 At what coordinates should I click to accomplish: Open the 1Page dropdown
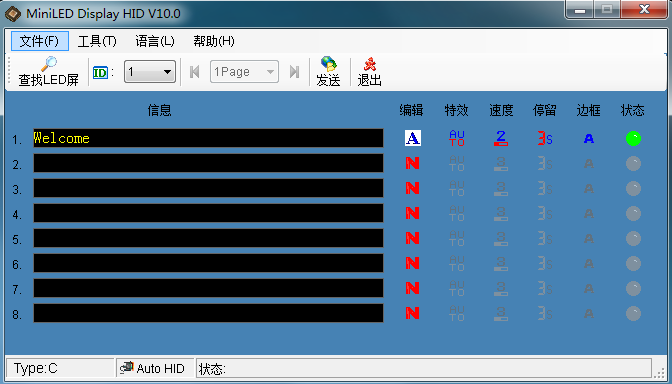(244, 72)
